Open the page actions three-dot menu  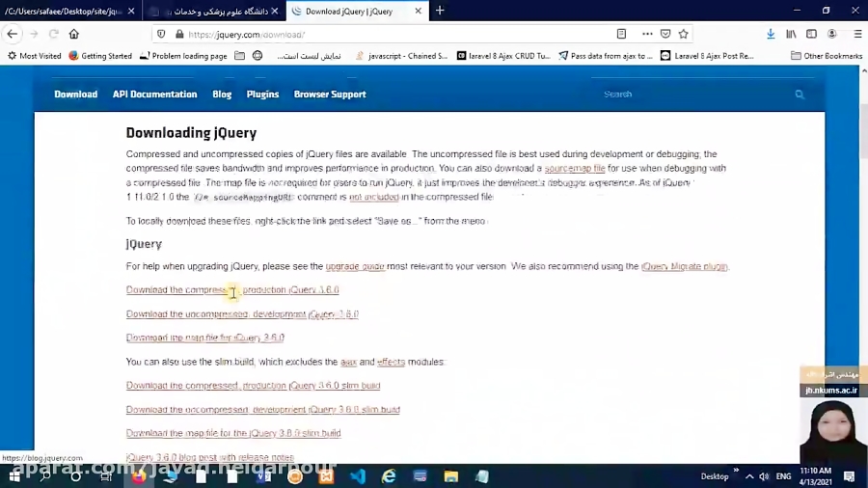647,34
